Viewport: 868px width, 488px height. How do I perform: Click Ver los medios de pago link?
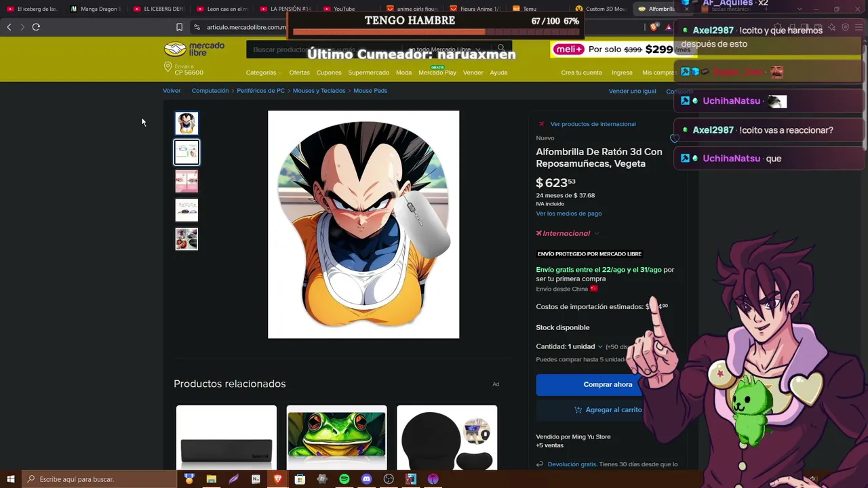point(569,213)
